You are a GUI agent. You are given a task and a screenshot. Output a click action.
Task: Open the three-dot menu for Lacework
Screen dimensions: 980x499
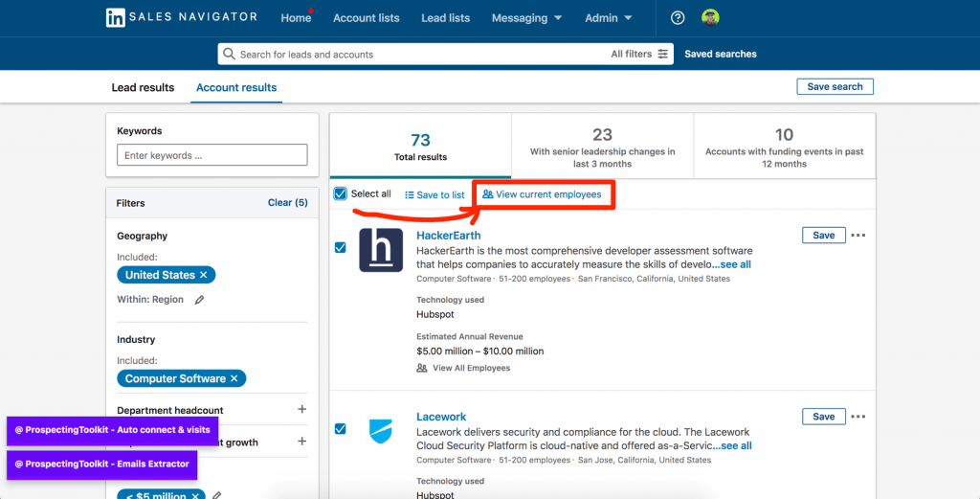858,417
